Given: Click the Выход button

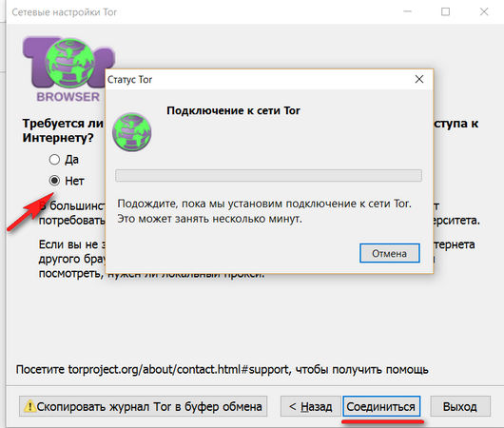Looking at the screenshot, I should click(x=460, y=407).
